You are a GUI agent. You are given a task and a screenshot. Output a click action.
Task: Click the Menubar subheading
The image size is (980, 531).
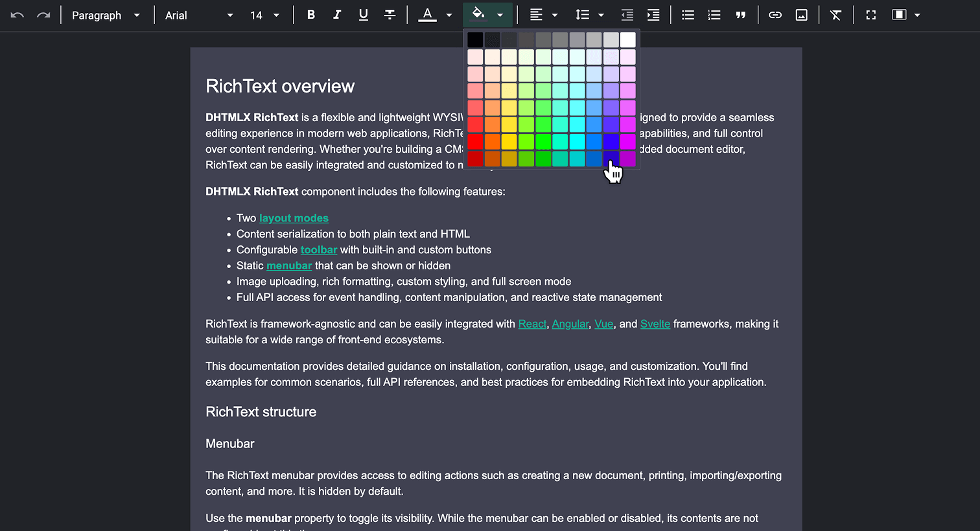click(230, 444)
